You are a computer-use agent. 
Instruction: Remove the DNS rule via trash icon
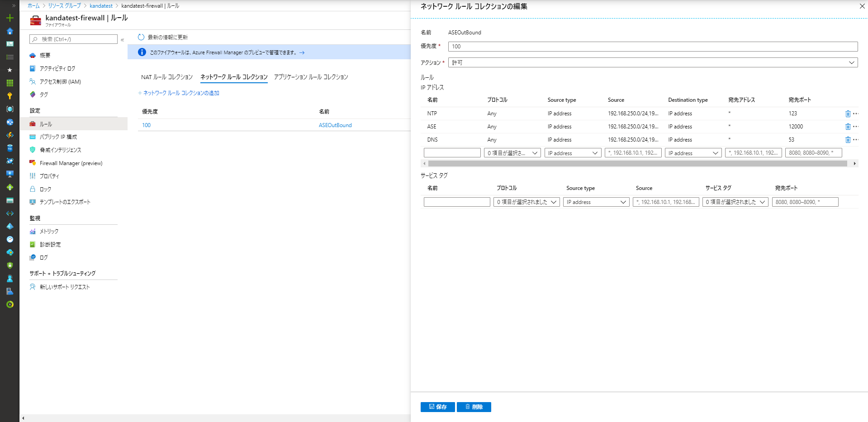[x=848, y=140]
